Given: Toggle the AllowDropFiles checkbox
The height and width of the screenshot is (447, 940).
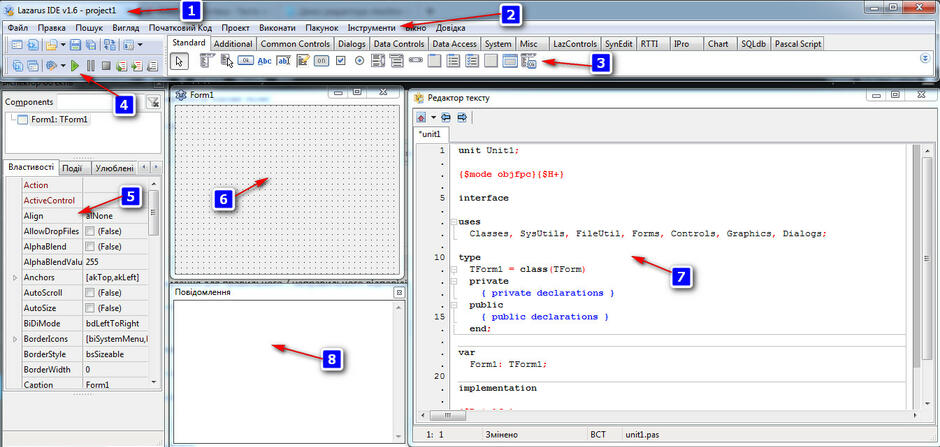Looking at the screenshot, I should pos(89,231).
